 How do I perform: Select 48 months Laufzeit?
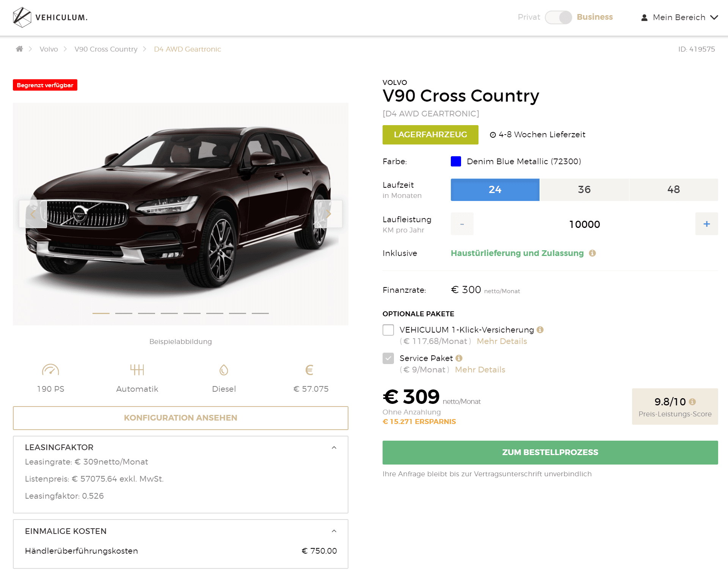pos(674,190)
